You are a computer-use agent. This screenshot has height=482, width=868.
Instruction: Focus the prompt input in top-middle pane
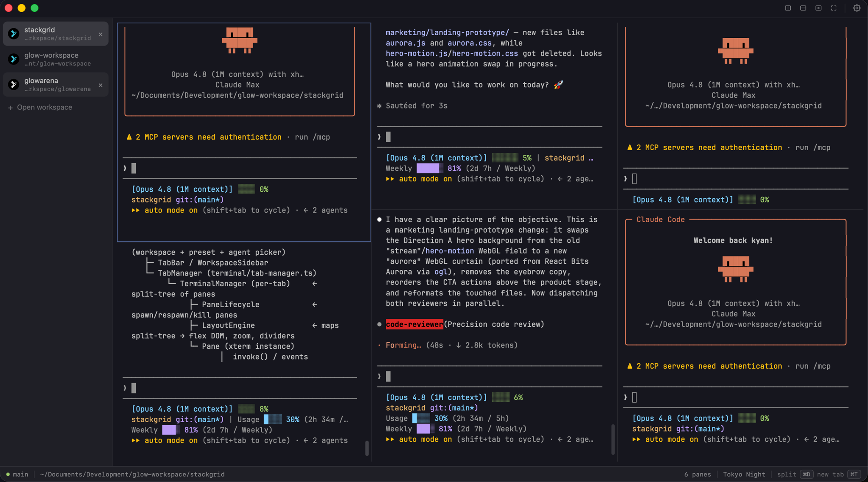pos(490,137)
